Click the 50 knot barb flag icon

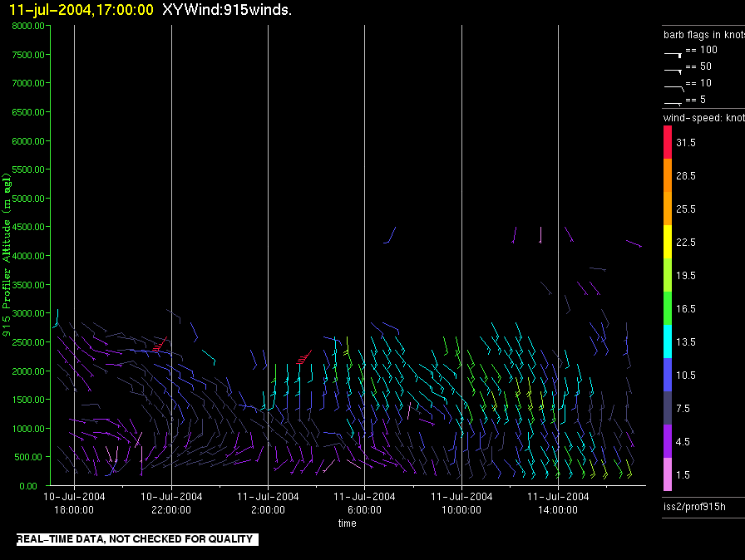click(x=673, y=71)
